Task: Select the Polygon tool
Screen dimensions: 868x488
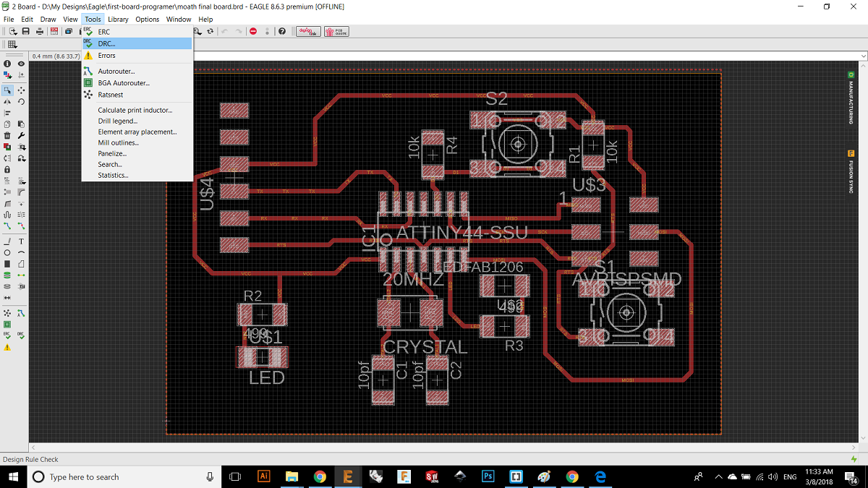Action: coord(21,263)
